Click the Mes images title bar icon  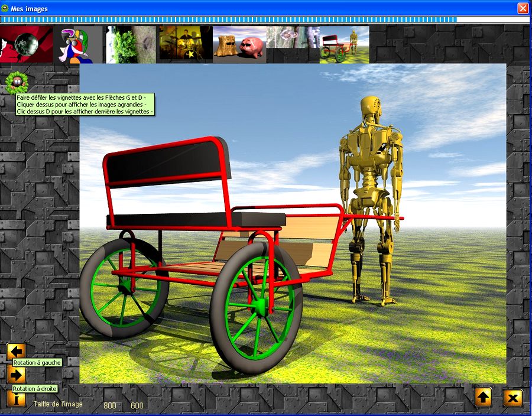[x=5, y=8]
